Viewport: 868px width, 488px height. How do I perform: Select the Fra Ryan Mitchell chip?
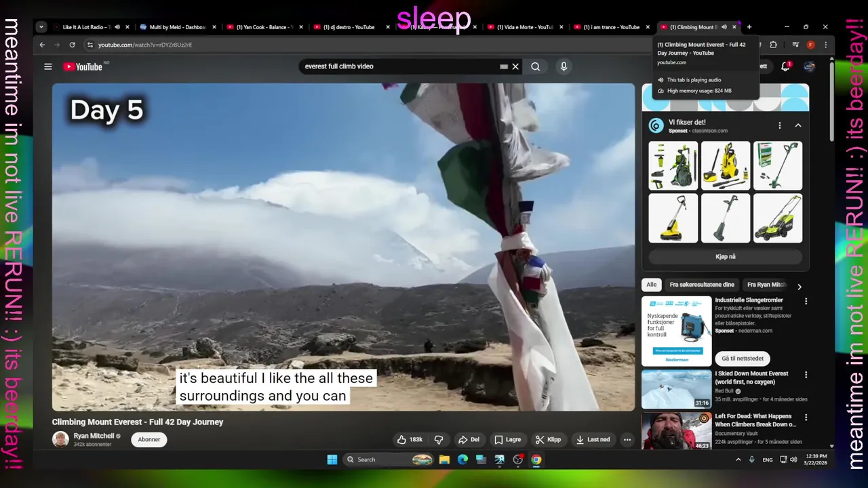(766, 285)
